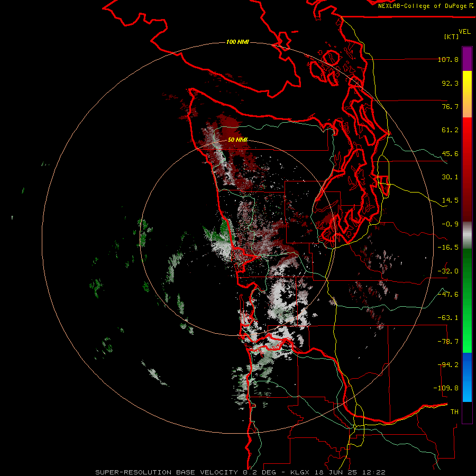476x476 pixels.
Task: Select the -32.0 velocity scale value
Action: click(448, 271)
